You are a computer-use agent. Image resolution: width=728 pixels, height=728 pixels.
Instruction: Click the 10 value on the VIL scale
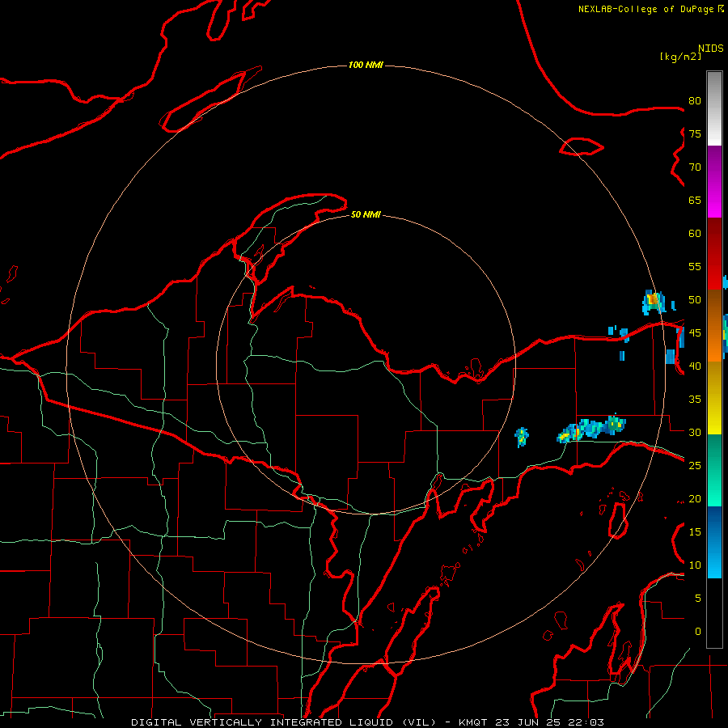[695, 565]
